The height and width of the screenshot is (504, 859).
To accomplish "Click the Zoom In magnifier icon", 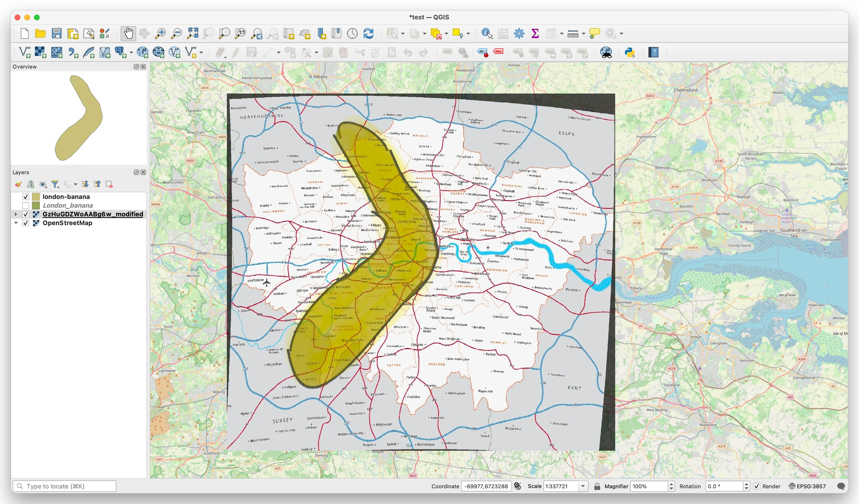I will pos(160,33).
